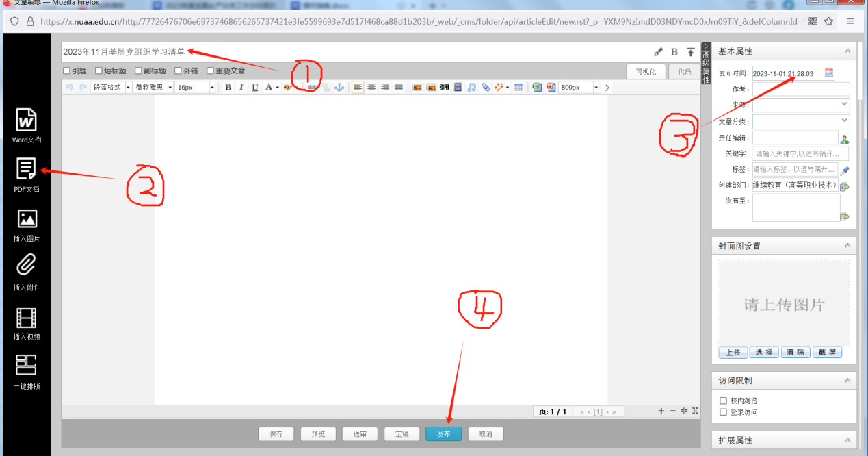Click the add-department icon beside 创建部门
Viewport: 868px width, 456px height.
[845, 186]
